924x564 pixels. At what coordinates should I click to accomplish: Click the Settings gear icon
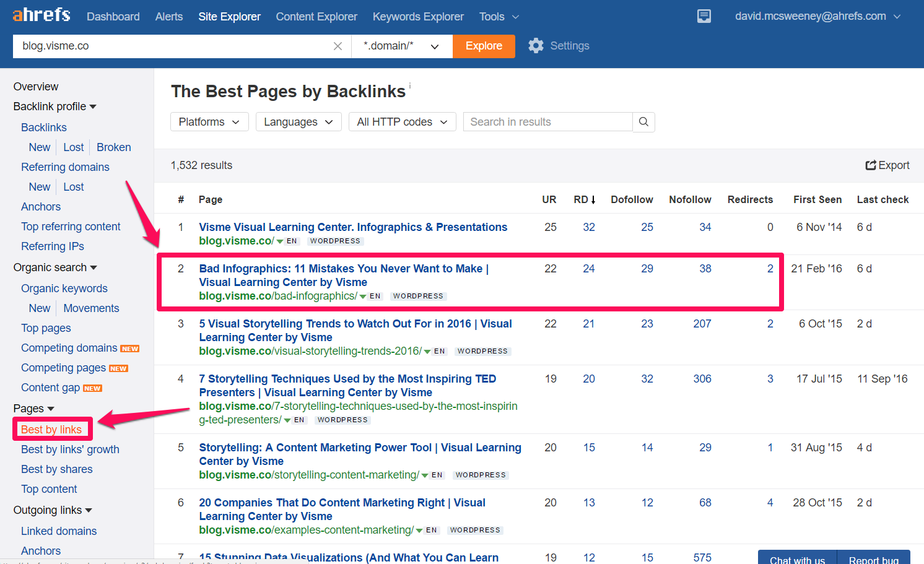pyautogui.click(x=536, y=46)
